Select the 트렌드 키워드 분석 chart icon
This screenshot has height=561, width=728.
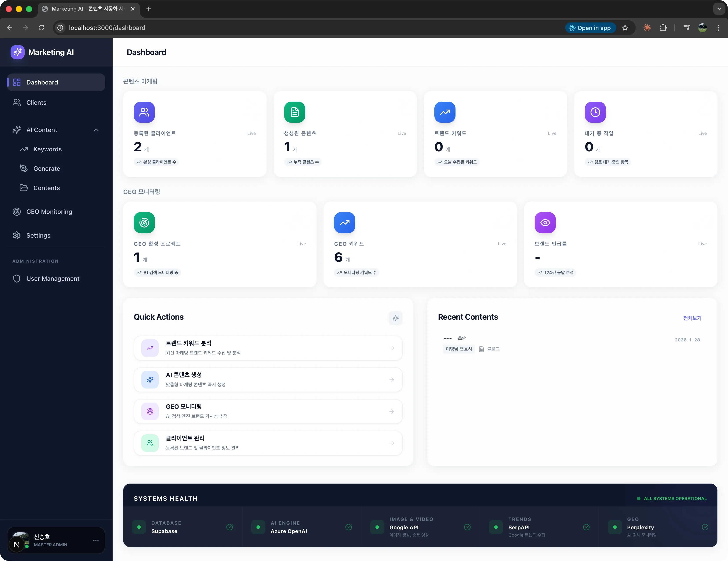[x=150, y=348]
